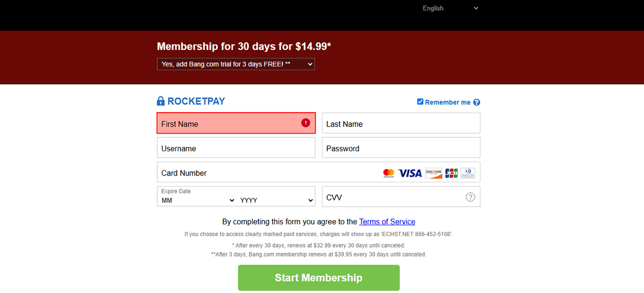Click the CVV help question mark icon
This screenshot has width=644, height=293.
pyautogui.click(x=471, y=197)
